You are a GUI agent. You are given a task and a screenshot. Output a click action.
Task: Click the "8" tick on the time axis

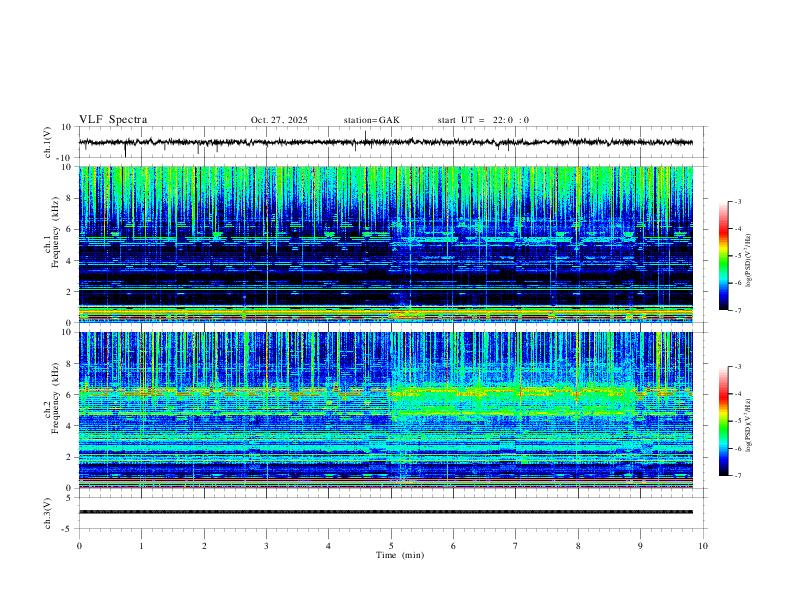click(x=578, y=546)
